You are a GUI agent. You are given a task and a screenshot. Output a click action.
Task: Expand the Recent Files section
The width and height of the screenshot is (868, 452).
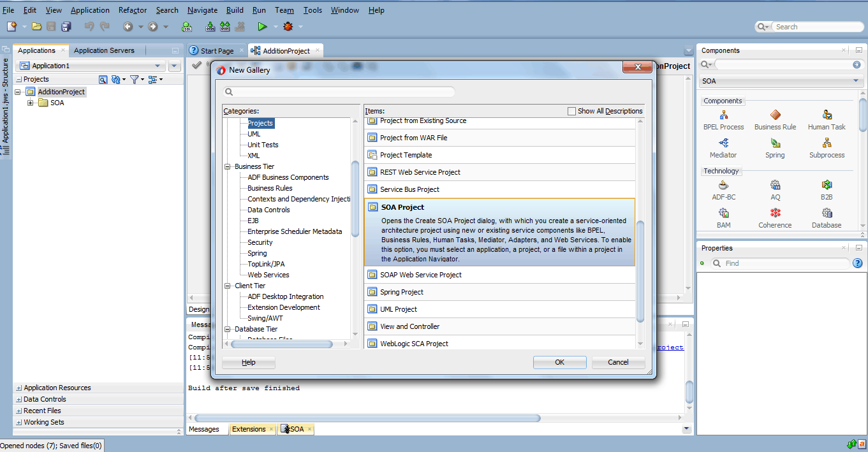coord(18,411)
